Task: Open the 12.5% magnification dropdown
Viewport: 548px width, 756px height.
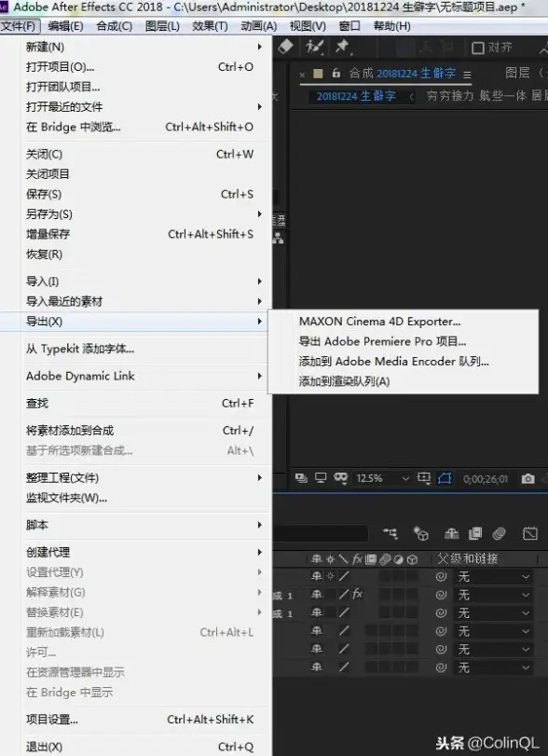Action: (x=382, y=478)
